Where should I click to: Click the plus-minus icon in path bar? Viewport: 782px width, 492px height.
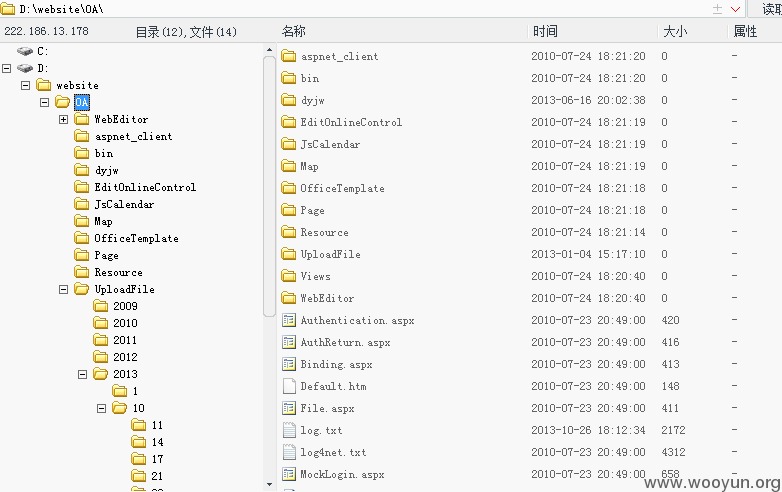coord(717,9)
